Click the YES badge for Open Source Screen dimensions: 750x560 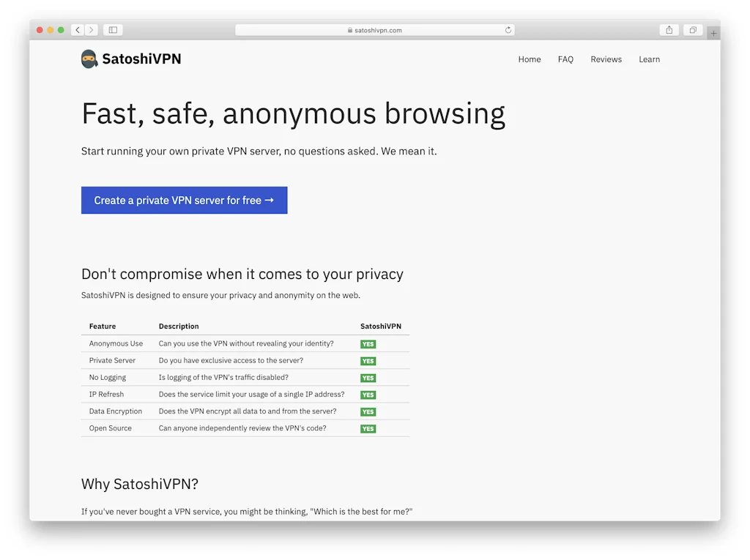(x=368, y=428)
